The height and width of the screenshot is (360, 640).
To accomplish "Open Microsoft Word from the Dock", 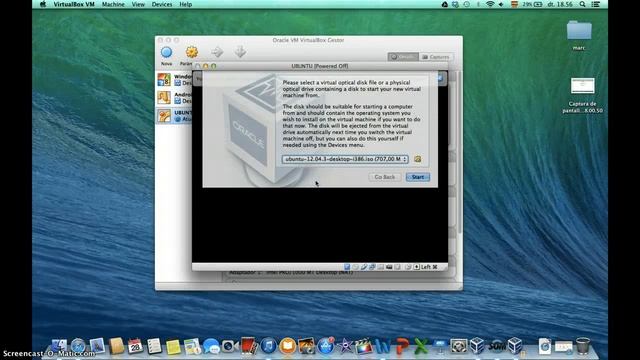I will click(382, 347).
